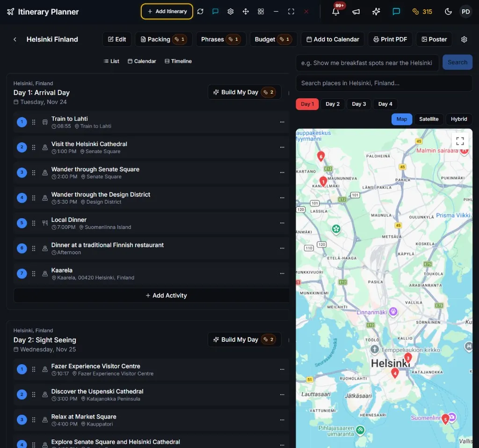This screenshot has width=479, height=448.
Task: Switch to Timeline view
Action: (x=178, y=61)
